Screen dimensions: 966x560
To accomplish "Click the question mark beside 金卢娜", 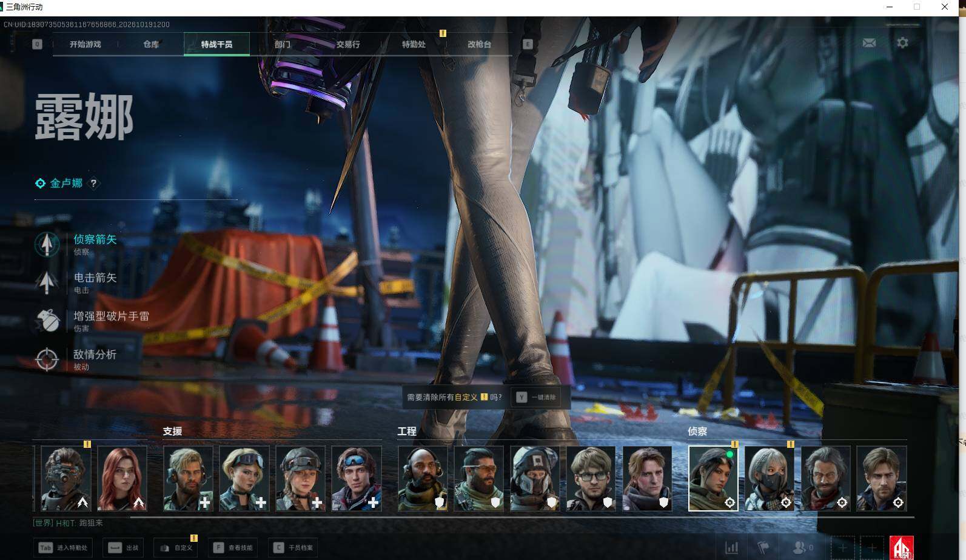I will pyautogui.click(x=93, y=183).
